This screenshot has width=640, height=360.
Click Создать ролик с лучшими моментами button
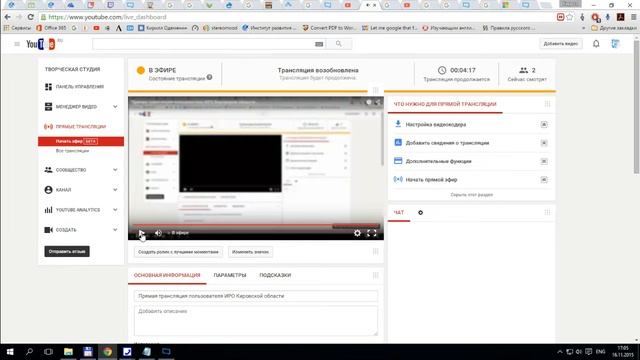[x=178, y=252]
